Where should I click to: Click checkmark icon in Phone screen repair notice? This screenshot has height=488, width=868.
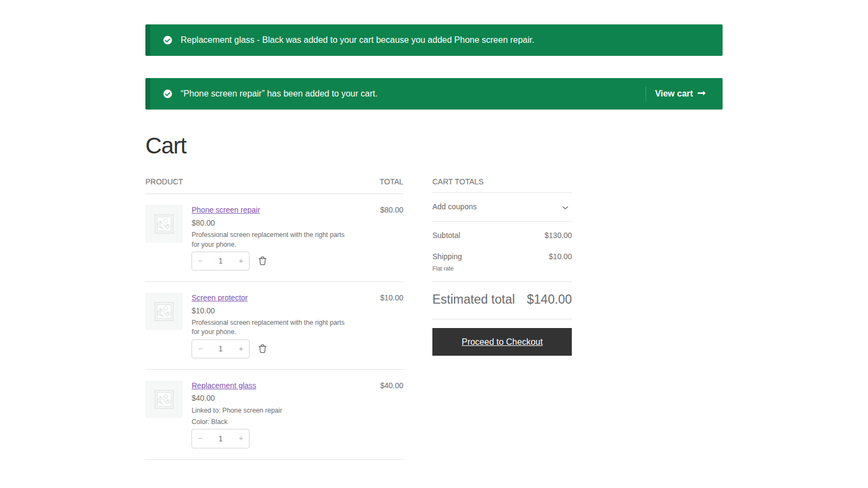tap(168, 94)
